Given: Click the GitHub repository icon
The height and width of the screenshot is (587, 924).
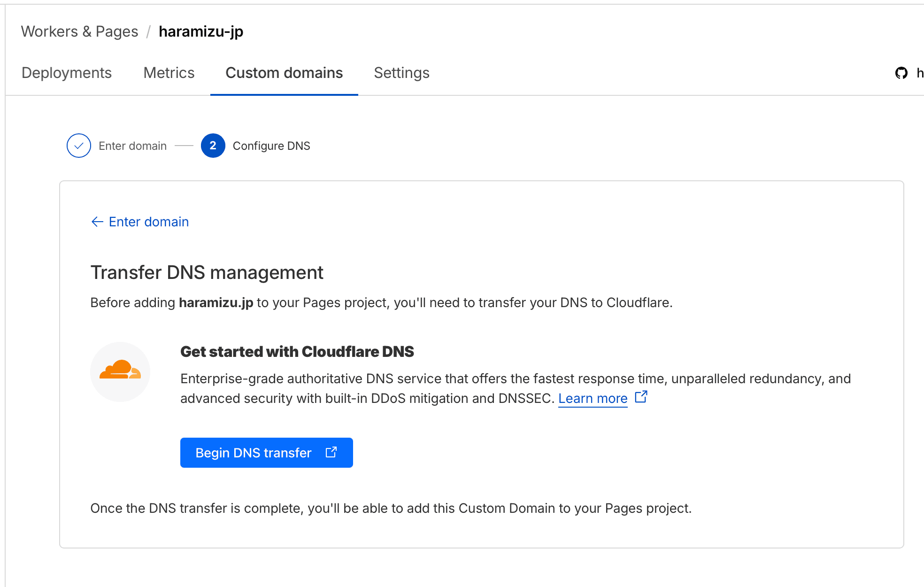Looking at the screenshot, I should [901, 73].
